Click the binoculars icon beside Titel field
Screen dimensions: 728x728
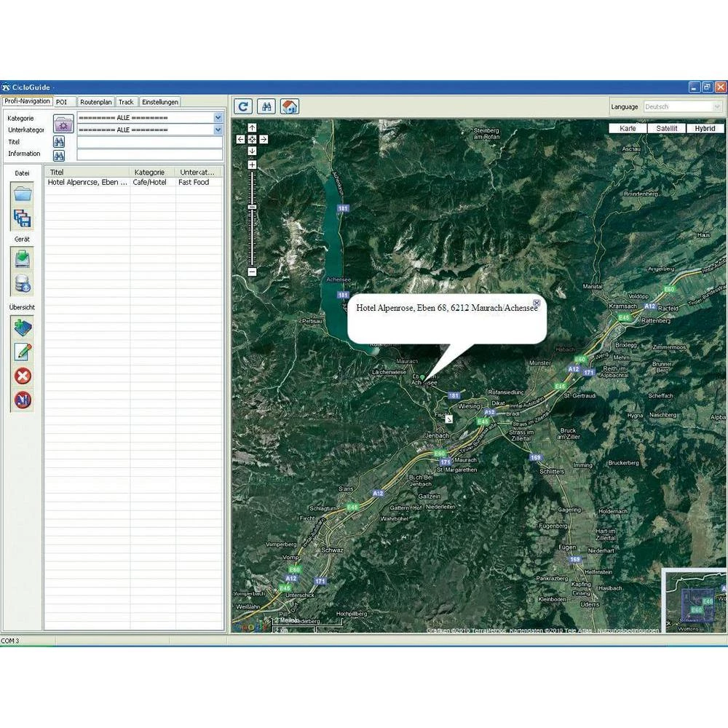[59, 142]
